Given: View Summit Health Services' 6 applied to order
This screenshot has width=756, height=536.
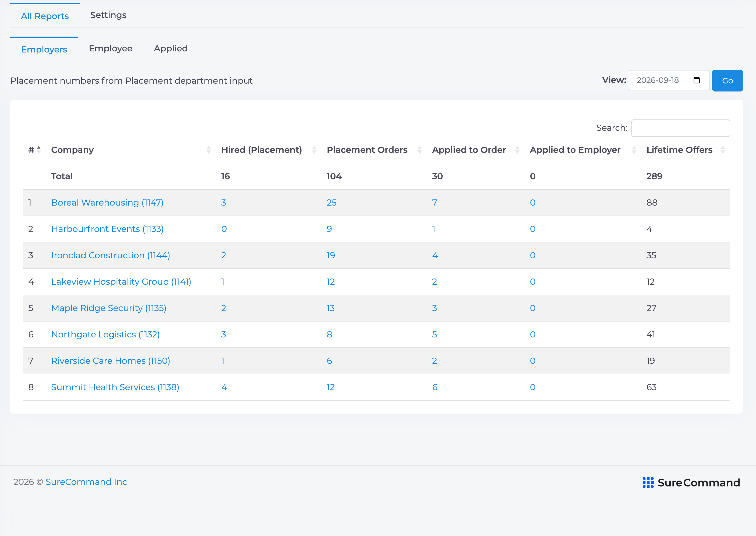Looking at the screenshot, I should coord(435,387).
